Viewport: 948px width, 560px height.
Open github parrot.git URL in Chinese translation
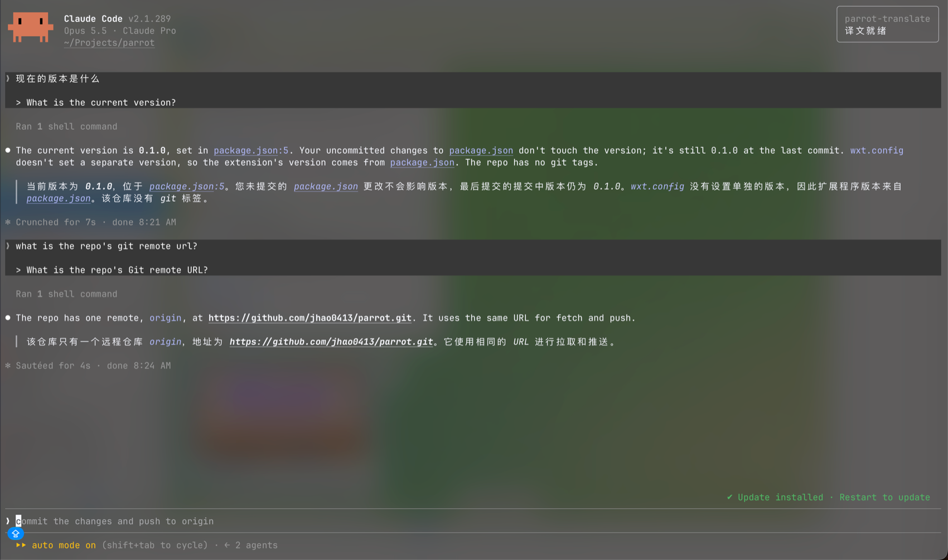tap(331, 342)
